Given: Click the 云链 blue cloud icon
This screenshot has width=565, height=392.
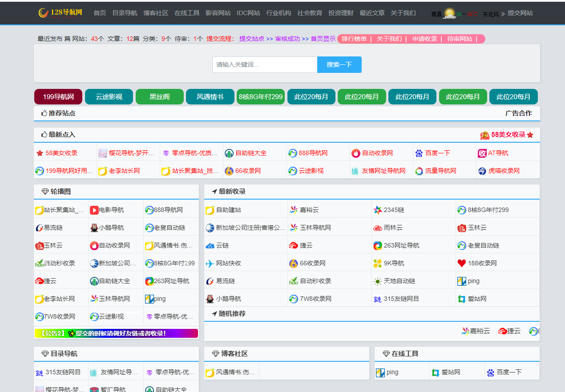Looking at the screenshot, I should pos(210,245).
